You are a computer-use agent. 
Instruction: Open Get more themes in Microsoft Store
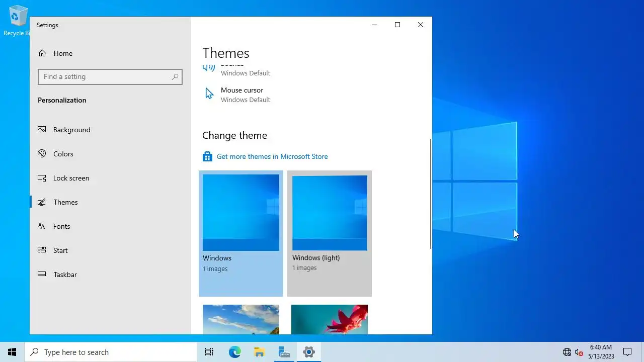[272, 156]
